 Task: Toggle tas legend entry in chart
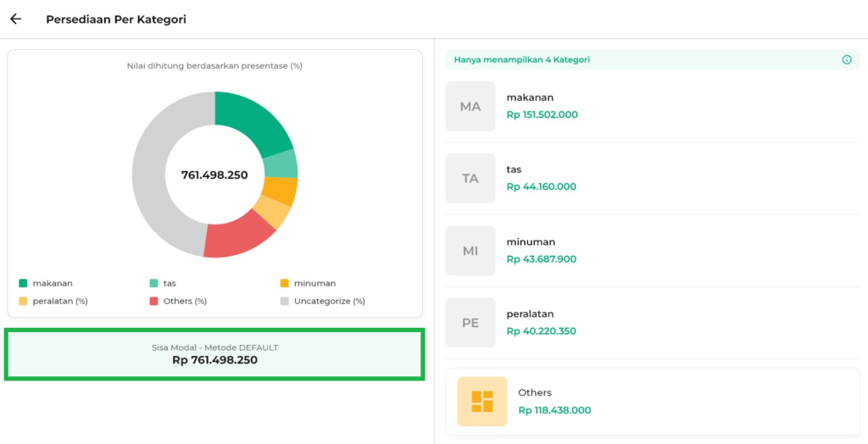[x=163, y=283]
